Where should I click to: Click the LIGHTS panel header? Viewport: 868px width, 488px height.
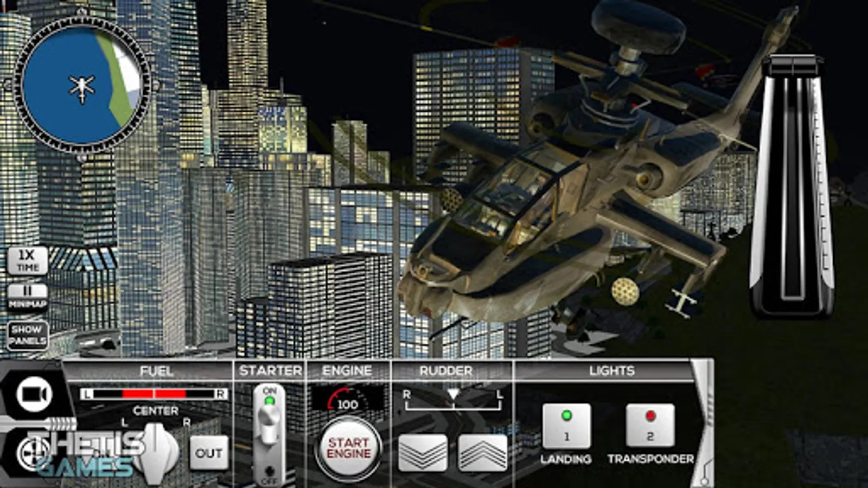[x=611, y=371]
